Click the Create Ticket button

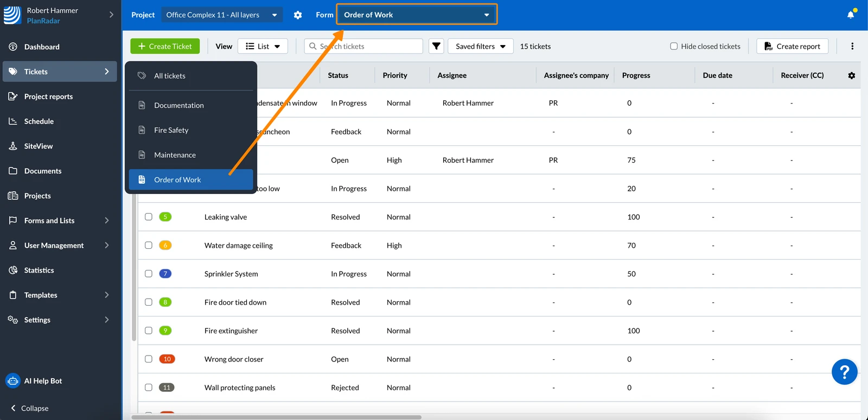(x=165, y=46)
